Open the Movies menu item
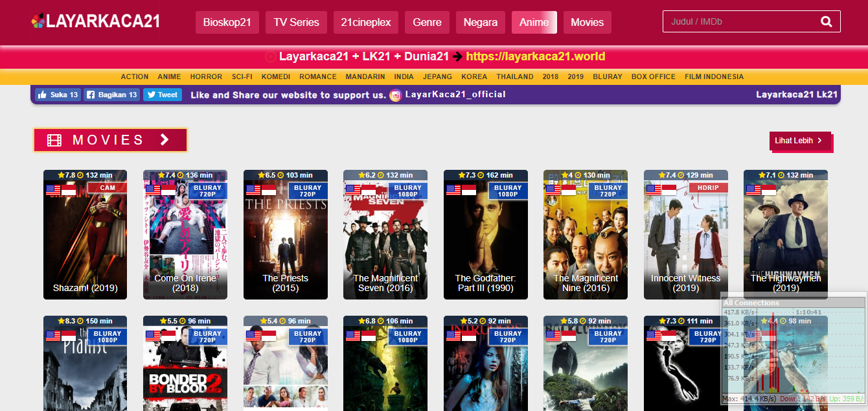 pos(587,22)
